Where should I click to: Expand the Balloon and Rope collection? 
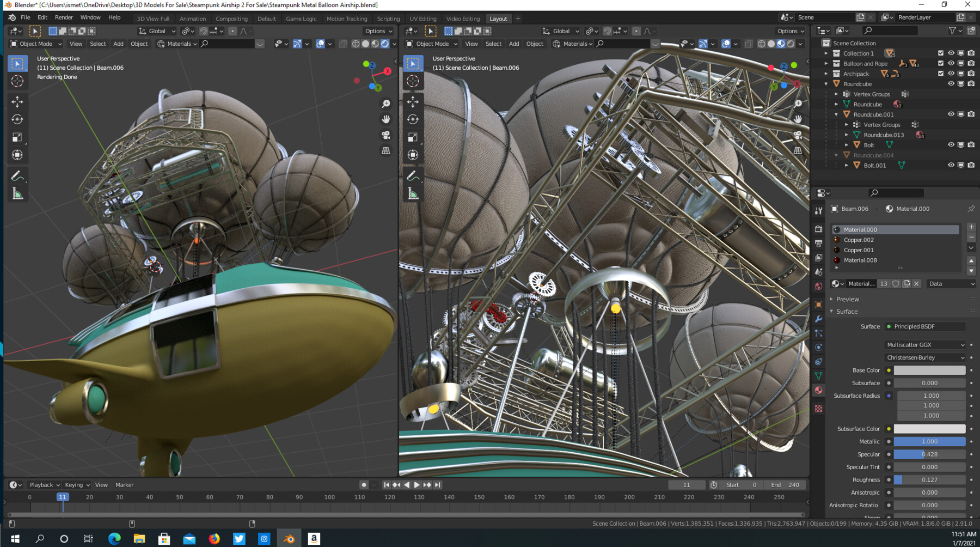pos(826,64)
